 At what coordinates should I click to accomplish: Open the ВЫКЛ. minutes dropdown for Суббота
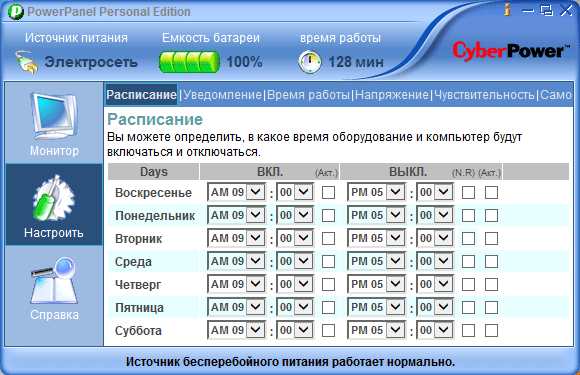[x=435, y=330]
